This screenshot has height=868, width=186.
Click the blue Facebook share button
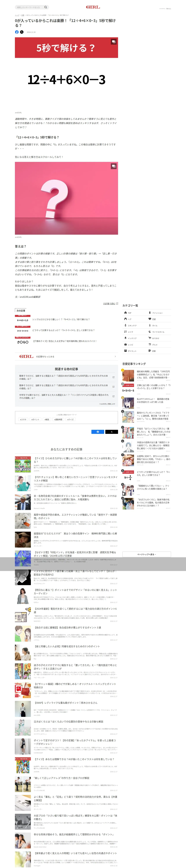pos(98,432)
